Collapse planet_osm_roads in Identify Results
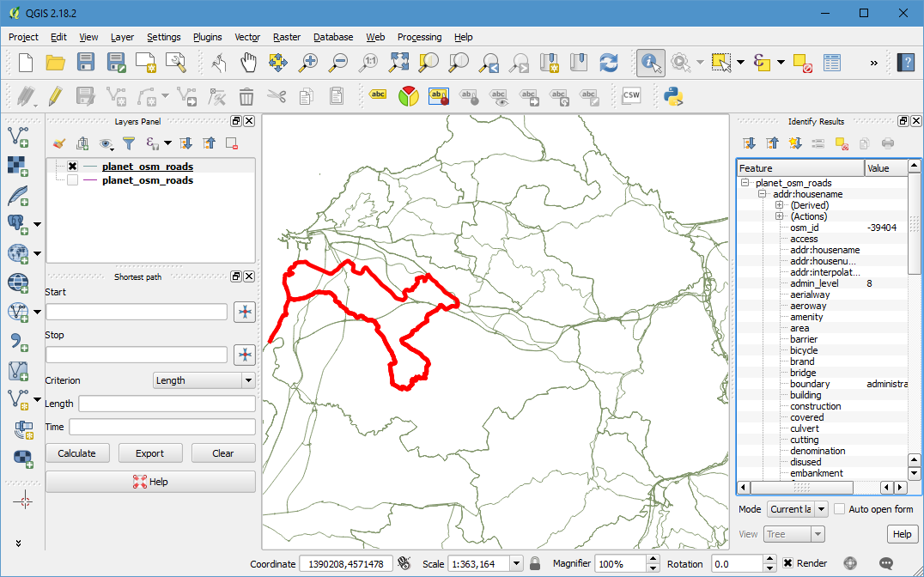 click(x=745, y=183)
